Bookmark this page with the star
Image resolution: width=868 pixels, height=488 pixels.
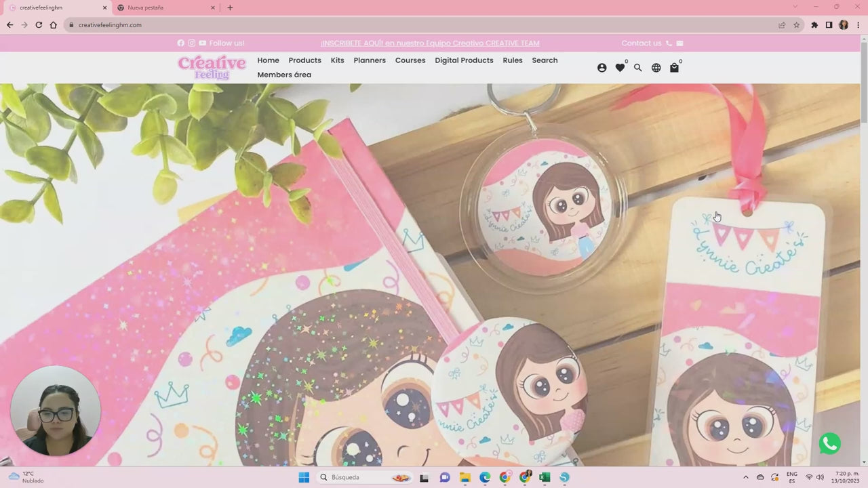(x=797, y=25)
